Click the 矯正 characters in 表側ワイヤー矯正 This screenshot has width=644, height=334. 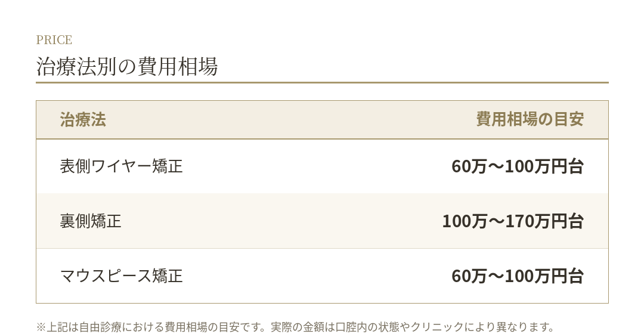pyautogui.click(x=167, y=166)
